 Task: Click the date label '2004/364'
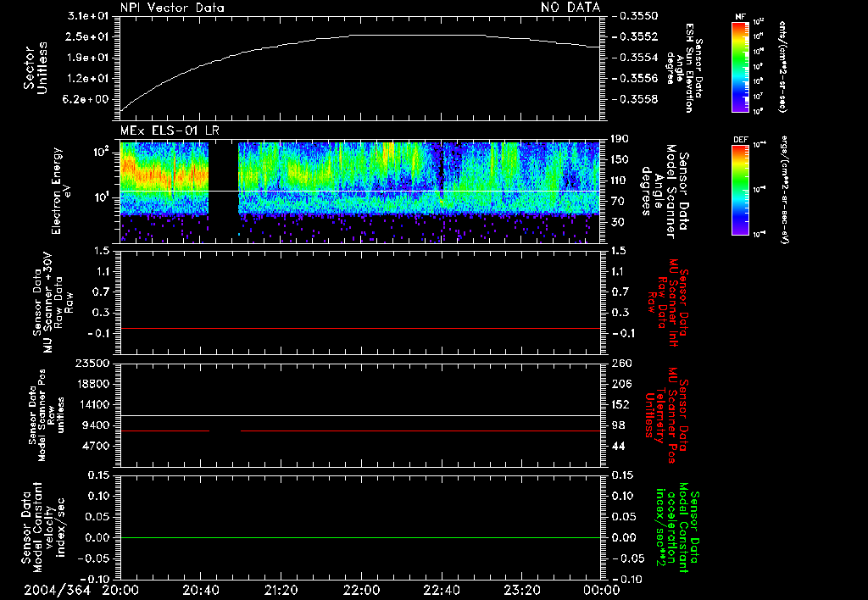pos(57,590)
